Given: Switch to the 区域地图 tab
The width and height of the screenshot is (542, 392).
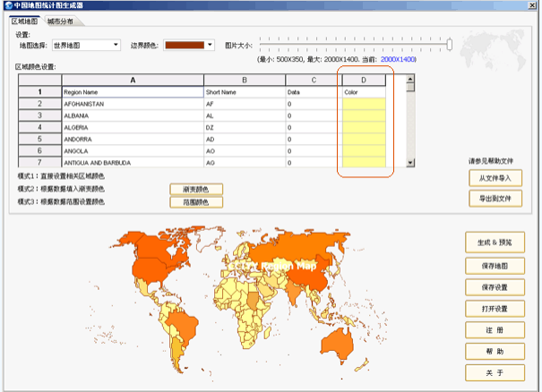Looking at the screenshot, I should 24,21.
